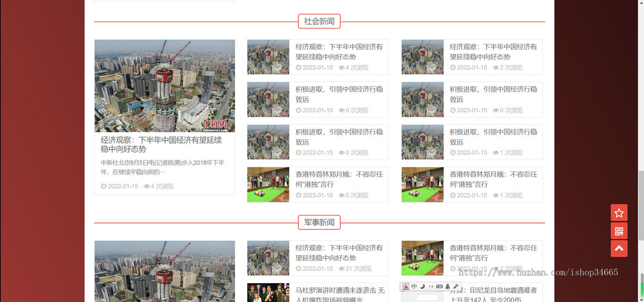Toggle the punctuation mode icon on IME toolbar
This screenshot has width=644, height=302.
430,286
